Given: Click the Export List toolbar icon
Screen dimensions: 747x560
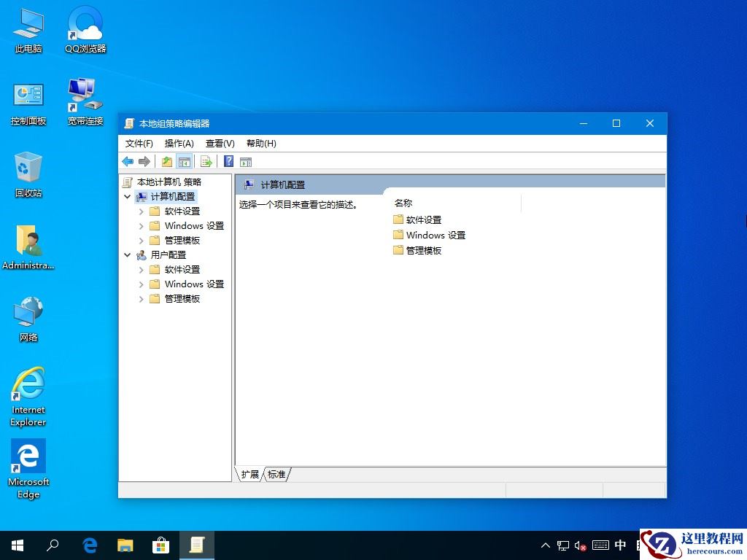Looking at the screenshot, I should [x=205, y=161].
